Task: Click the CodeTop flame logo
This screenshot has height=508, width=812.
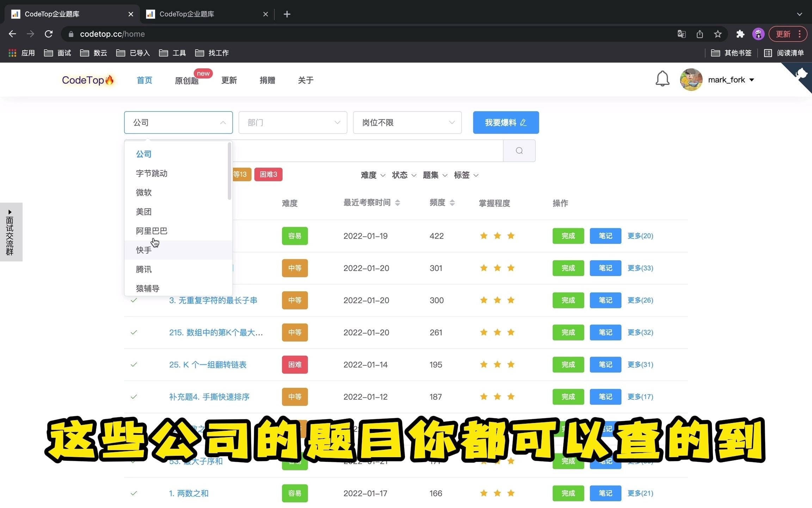Action: click(88, 80)
